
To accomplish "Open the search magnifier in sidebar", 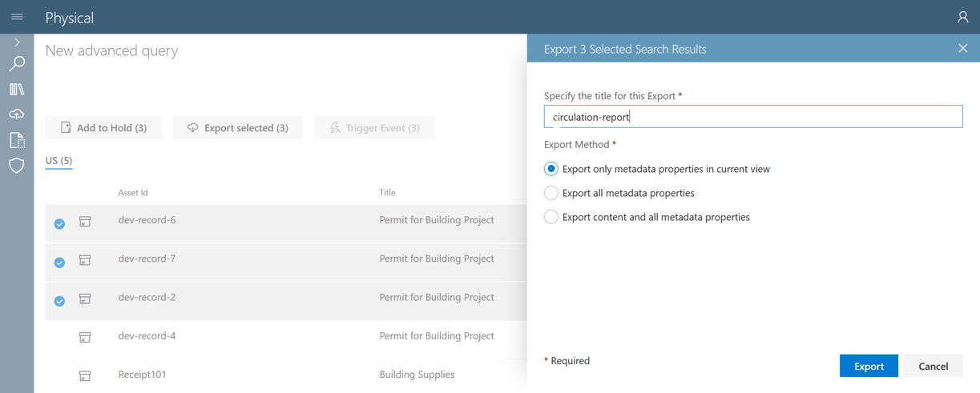I will (x=17, y=64).
